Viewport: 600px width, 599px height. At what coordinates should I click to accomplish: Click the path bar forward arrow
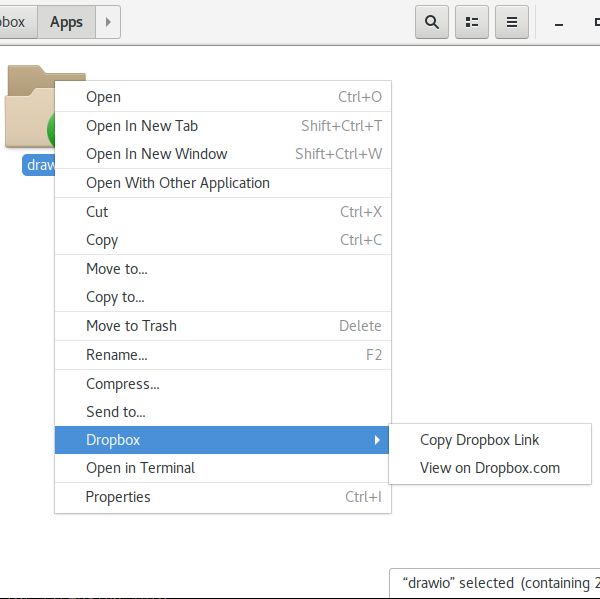coord(108,22)
